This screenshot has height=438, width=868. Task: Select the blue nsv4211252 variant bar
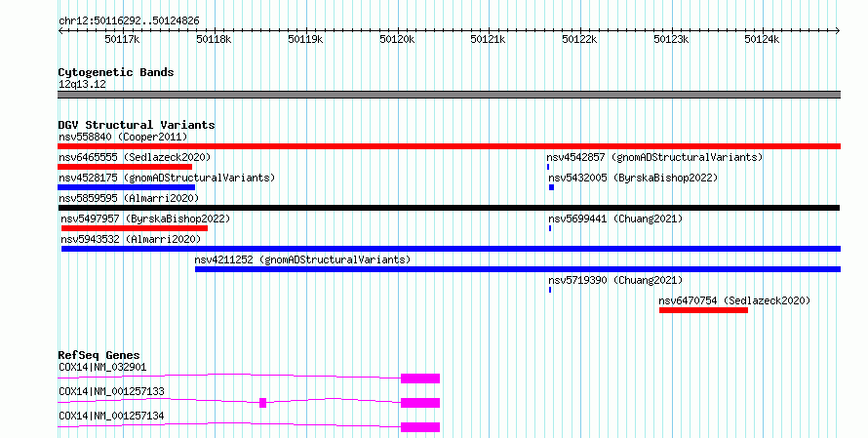point(518,269)
